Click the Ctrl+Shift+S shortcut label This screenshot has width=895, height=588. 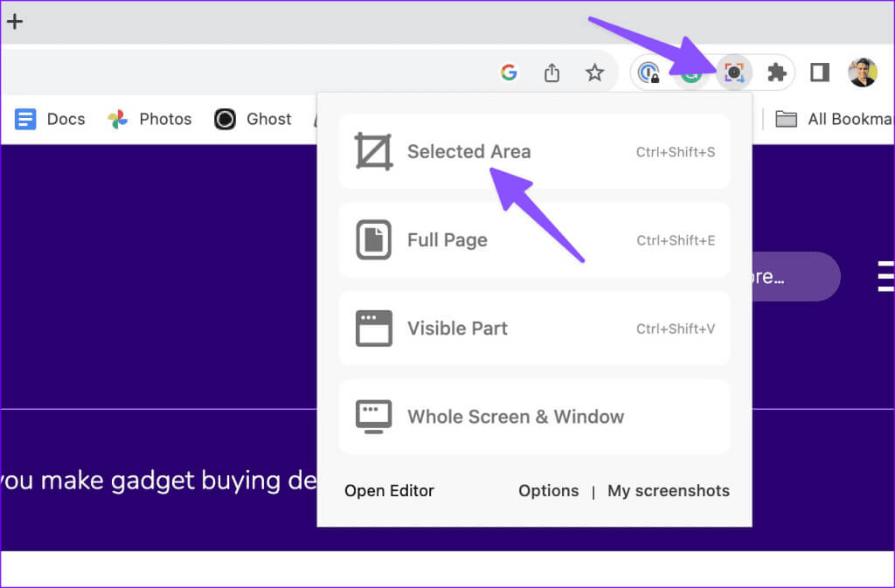coord(676,152)
